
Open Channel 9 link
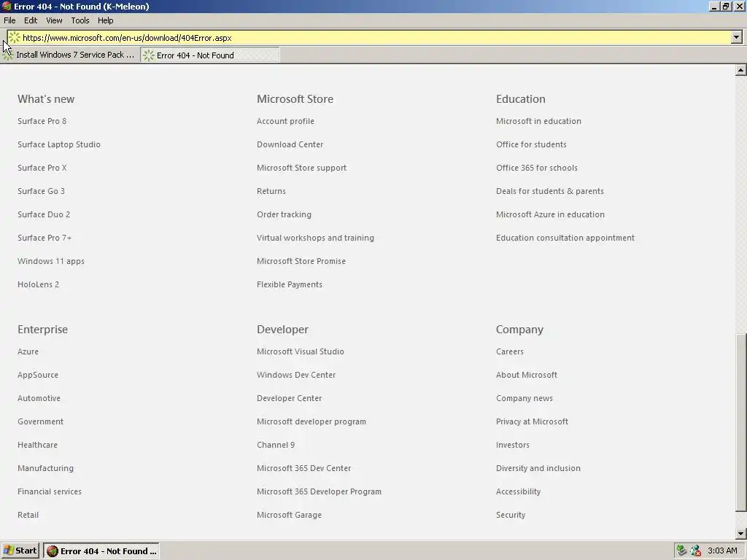pyautogui.click(x=276, y=445)
